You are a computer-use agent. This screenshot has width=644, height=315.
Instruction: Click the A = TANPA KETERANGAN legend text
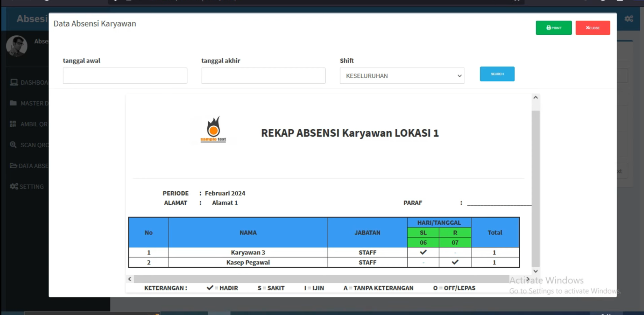click(x=378, y=288)
